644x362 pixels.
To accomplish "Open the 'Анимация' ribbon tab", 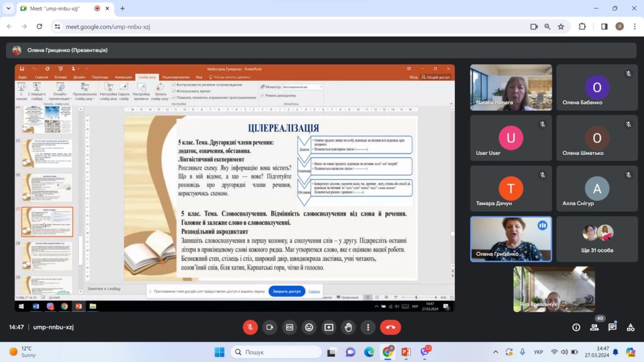I will coord(123,77).
